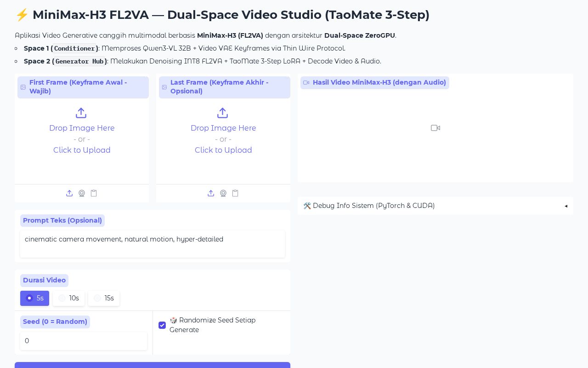This screenshot has height=368, width=588.
Task: Focus the Seed number field
Action: click(84, 341)
